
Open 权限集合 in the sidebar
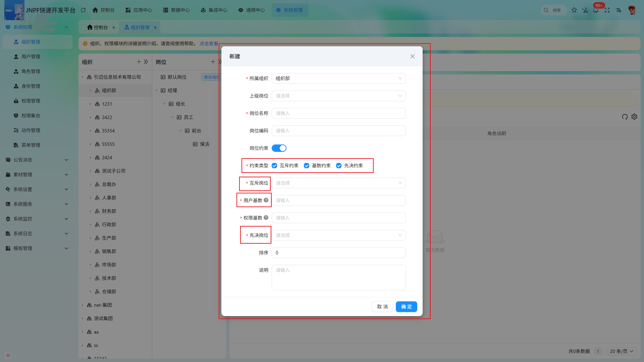pyautogui.click(x=38, y=116)
